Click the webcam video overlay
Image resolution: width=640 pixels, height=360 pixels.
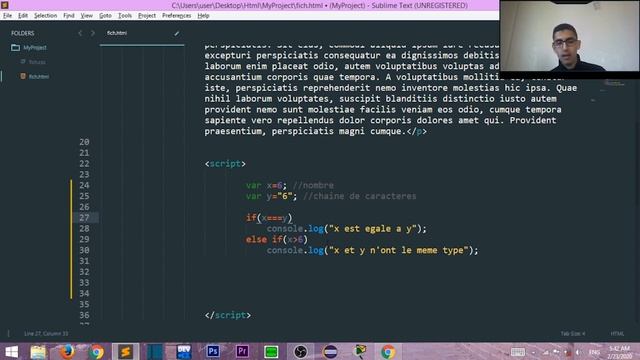pyautogui.click(x=569, y=36)
